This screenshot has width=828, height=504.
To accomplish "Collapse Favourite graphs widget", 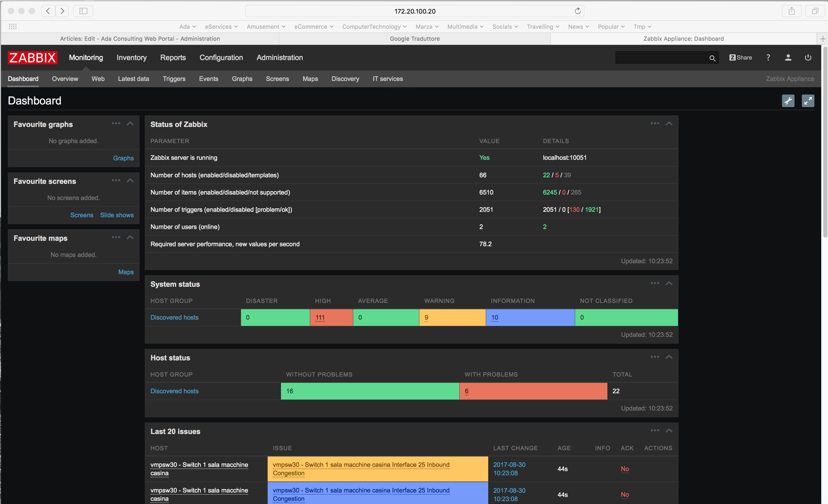I will (130, 124).
